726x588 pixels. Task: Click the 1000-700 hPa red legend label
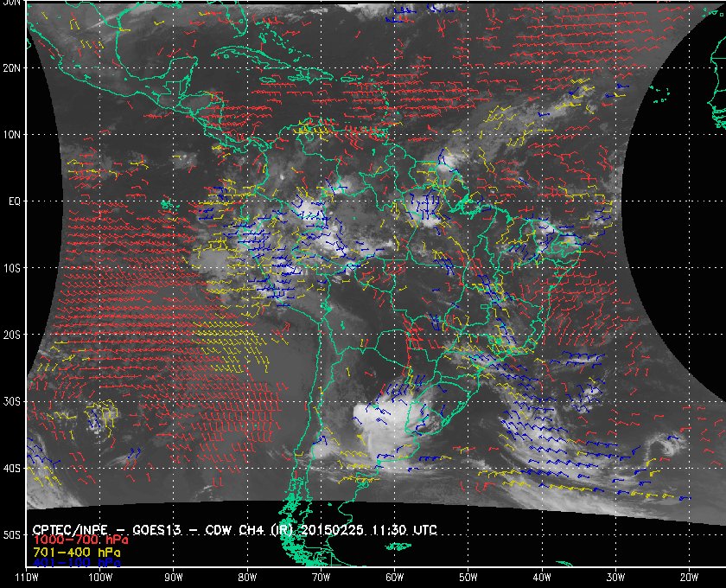click(80, 540)
